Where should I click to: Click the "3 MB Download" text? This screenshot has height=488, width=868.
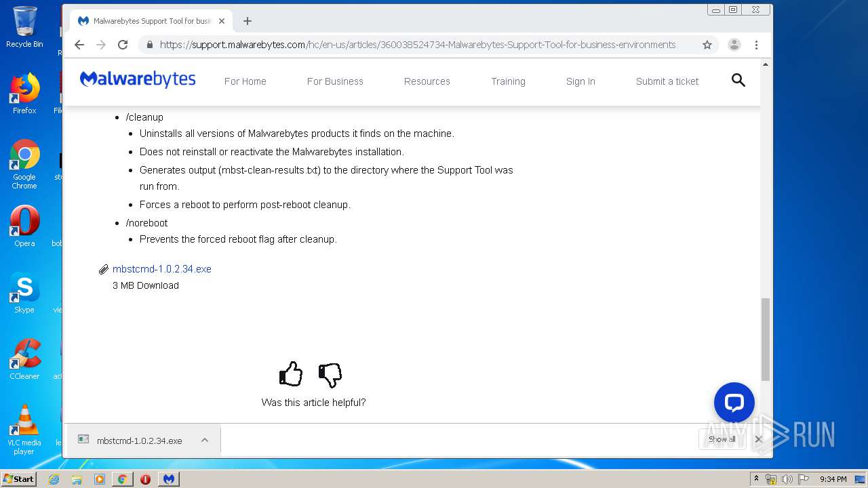point(146,285)
